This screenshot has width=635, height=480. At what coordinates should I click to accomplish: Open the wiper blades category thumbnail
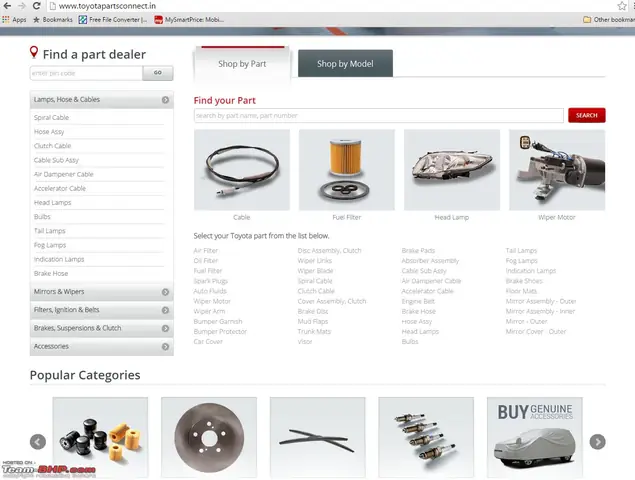[x=318, y=437]
